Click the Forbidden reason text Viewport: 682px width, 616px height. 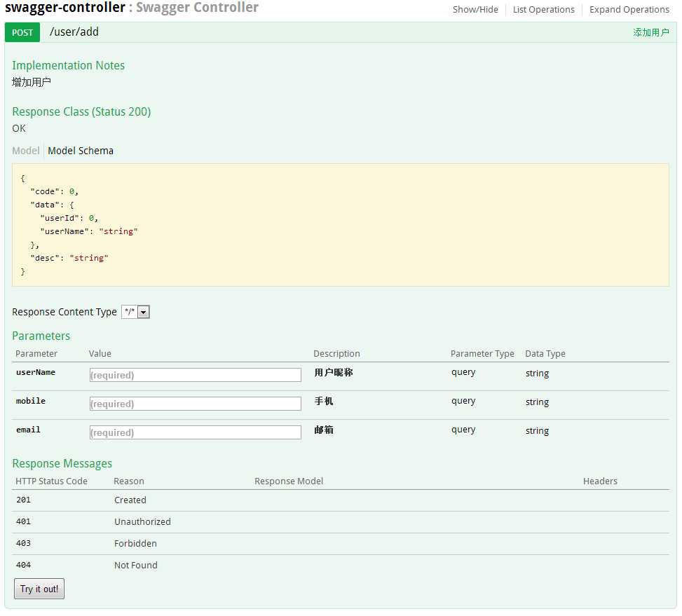[x=136, y=544]
